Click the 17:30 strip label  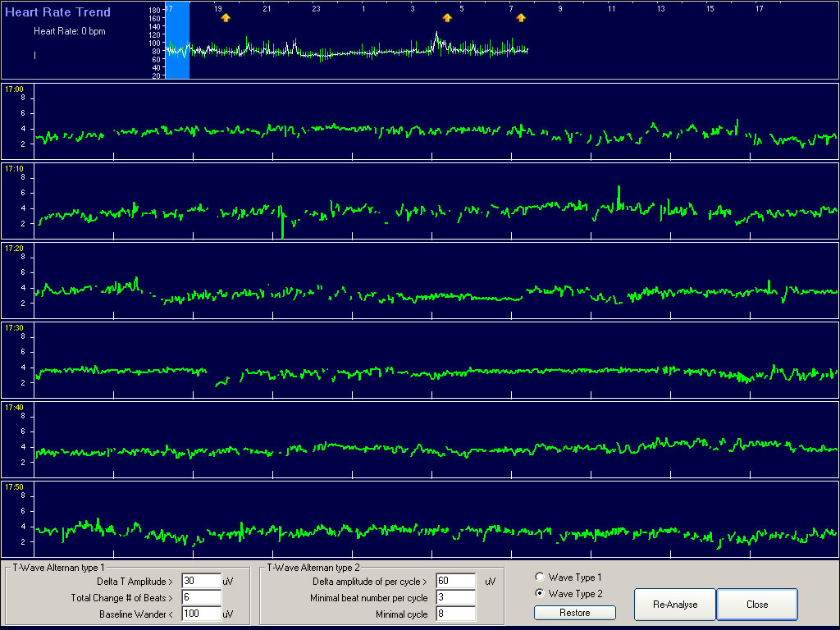[x=16, y=327]
